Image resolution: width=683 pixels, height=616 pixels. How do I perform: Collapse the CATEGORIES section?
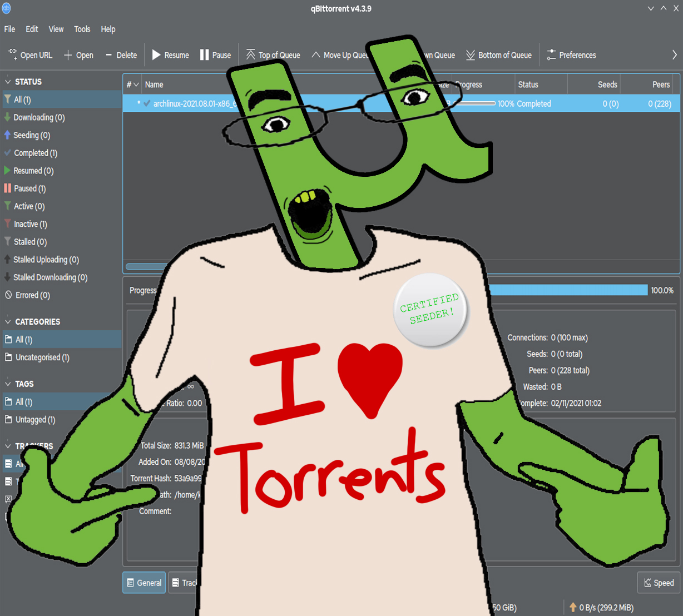tap(8, 322)
